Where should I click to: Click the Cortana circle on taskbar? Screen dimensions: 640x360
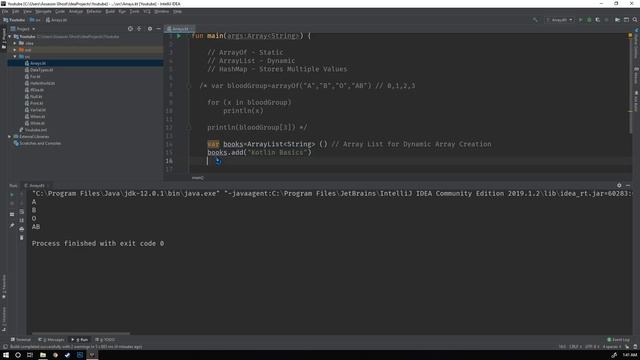click(x=18, y=355)
